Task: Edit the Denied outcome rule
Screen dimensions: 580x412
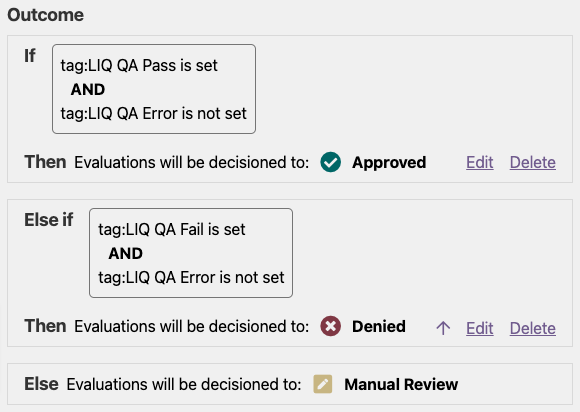Action: pyautogui.click(x=479, y=328)
